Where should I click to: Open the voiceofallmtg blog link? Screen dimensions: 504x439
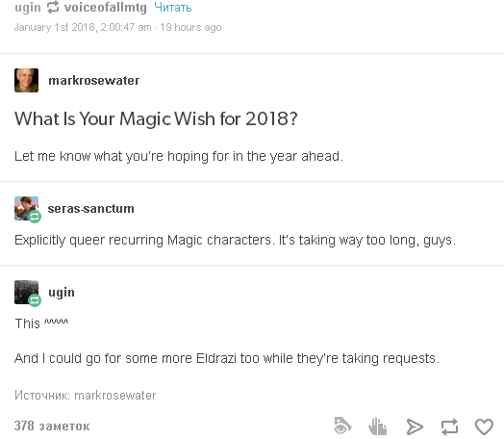click(106, 7)
